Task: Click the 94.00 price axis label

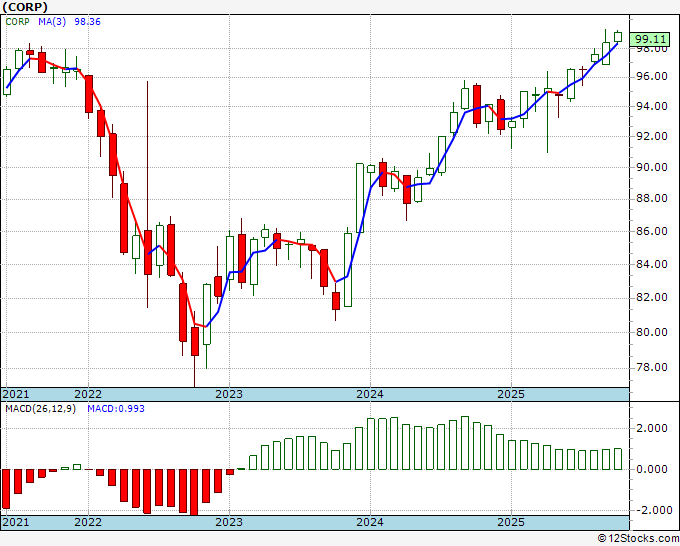Action: [x=654, y=106]
